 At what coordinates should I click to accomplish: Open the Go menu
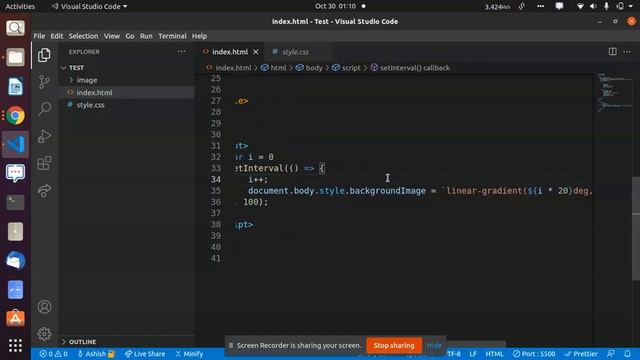(130, 36)
